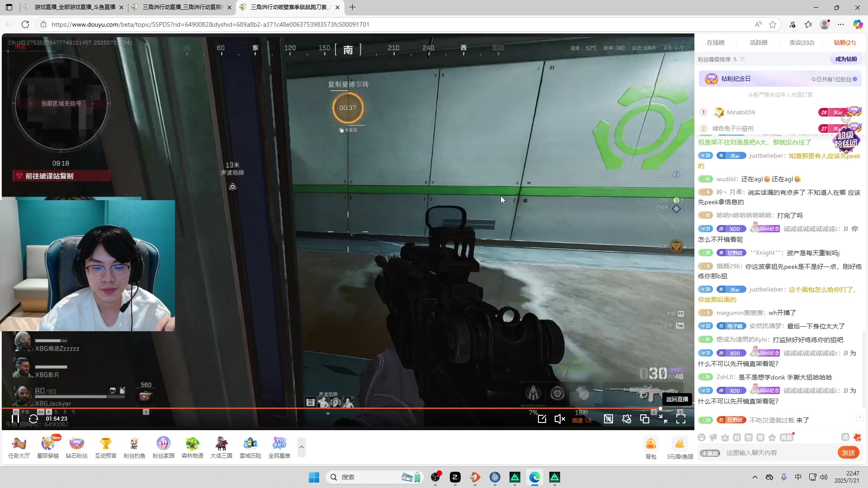Open 星际穿越 activity icon
Image resolution: width=868 pixels, height=488 pixels.
click(48, 448)
